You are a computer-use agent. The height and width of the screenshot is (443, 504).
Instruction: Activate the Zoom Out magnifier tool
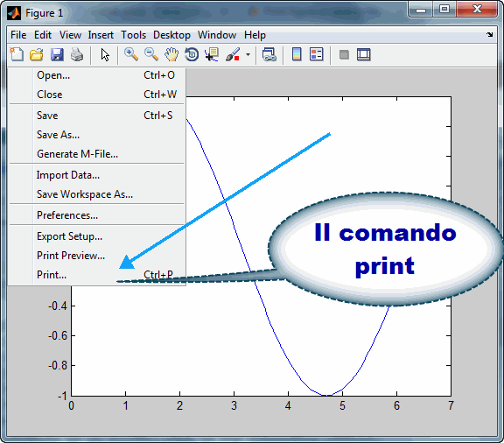[x=151, y=54]
